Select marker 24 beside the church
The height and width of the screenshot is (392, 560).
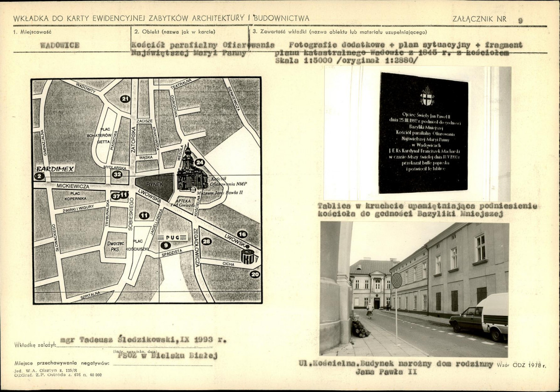point(199,162)
